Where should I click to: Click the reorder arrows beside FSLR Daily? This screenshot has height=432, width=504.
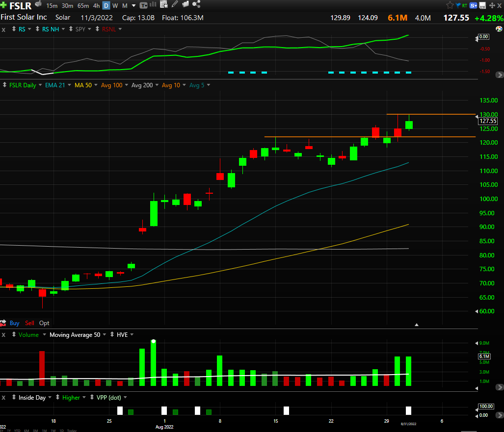(4, 85)
